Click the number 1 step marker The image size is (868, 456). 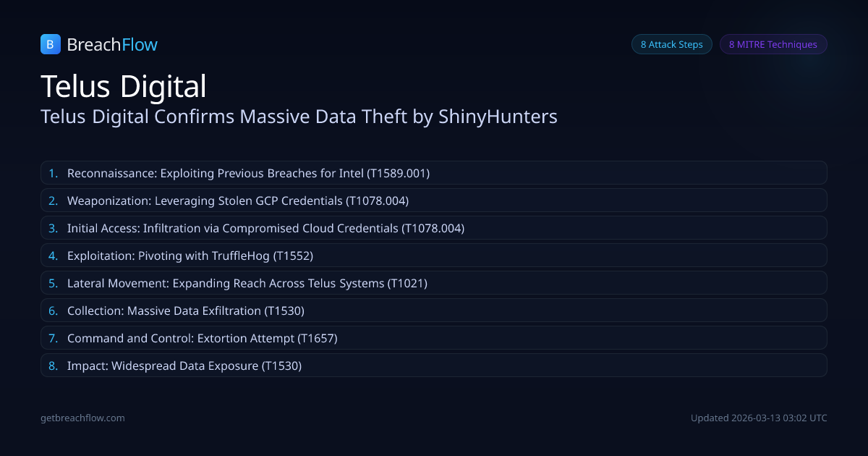click(53, 173)
